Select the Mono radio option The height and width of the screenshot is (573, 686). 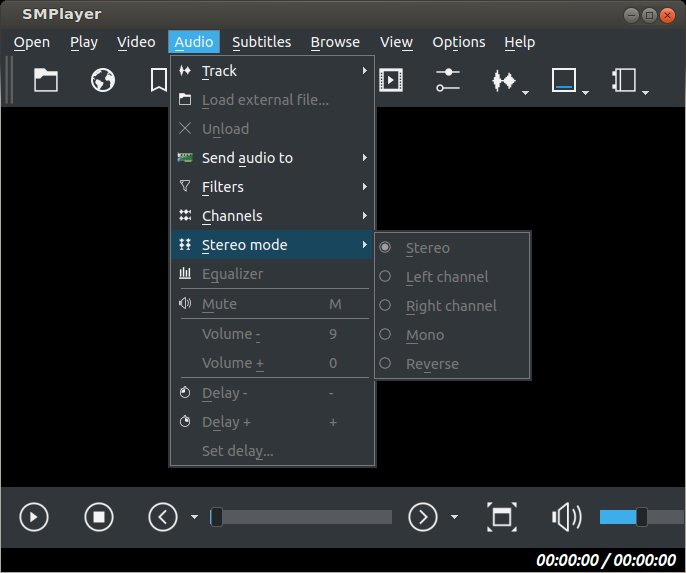pyautogui.click(x=424, y=335)
